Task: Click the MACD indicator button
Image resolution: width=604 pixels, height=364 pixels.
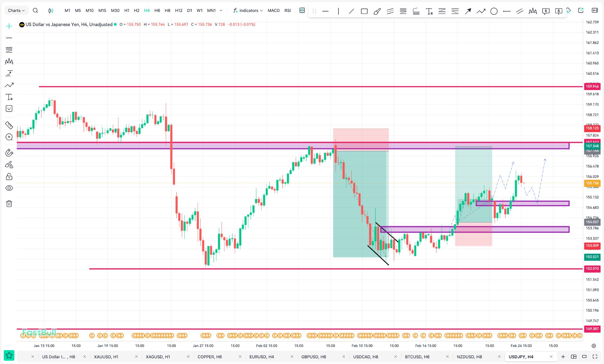Action: (x=273, y=10)
